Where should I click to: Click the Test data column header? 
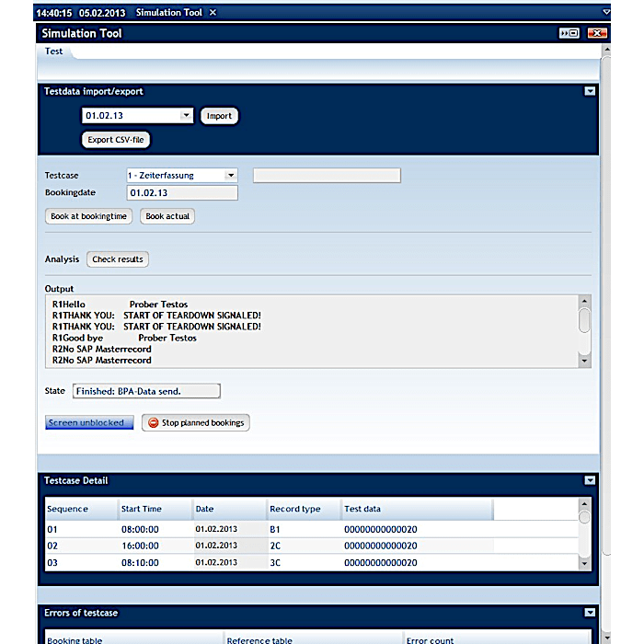coord(417,509)
